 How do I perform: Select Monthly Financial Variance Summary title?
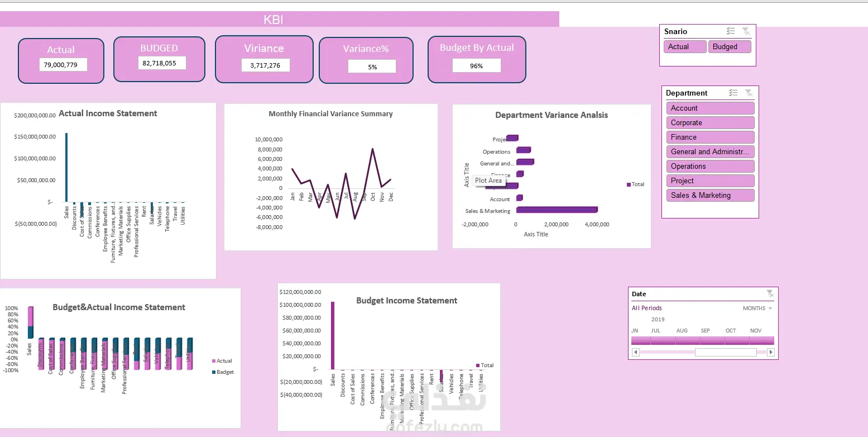(330, 113)
